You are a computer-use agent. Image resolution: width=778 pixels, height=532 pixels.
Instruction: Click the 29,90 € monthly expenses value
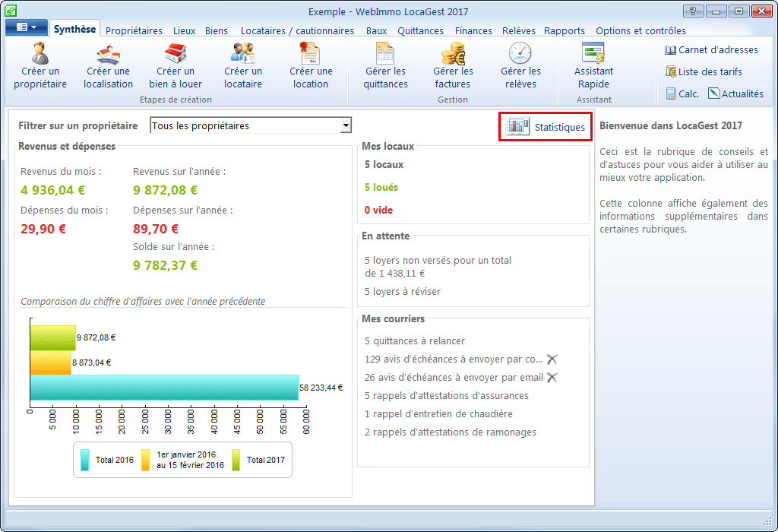pyautogui.click(x=43, y=229)
